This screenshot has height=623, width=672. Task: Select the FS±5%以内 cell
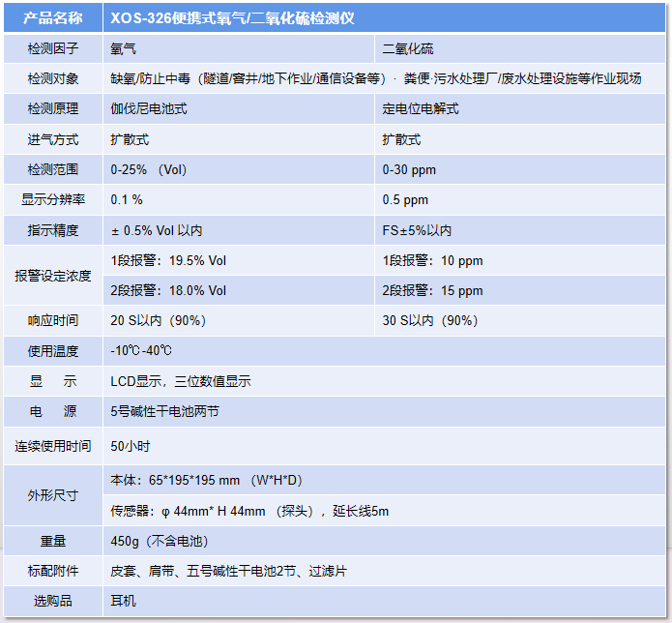coord(520,230)
